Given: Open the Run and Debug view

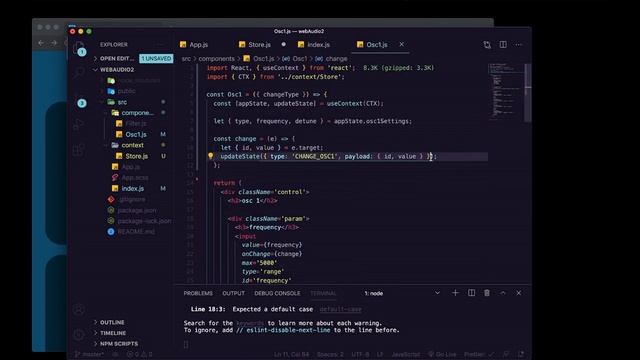Looking at the screenshot, I should click(79, 124).
